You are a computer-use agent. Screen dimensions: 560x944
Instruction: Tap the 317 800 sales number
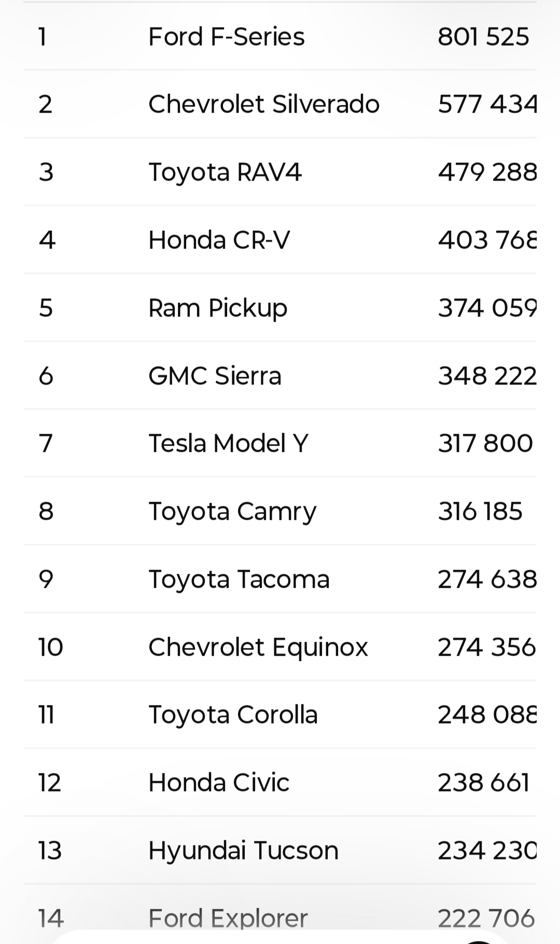click(485, 443)
